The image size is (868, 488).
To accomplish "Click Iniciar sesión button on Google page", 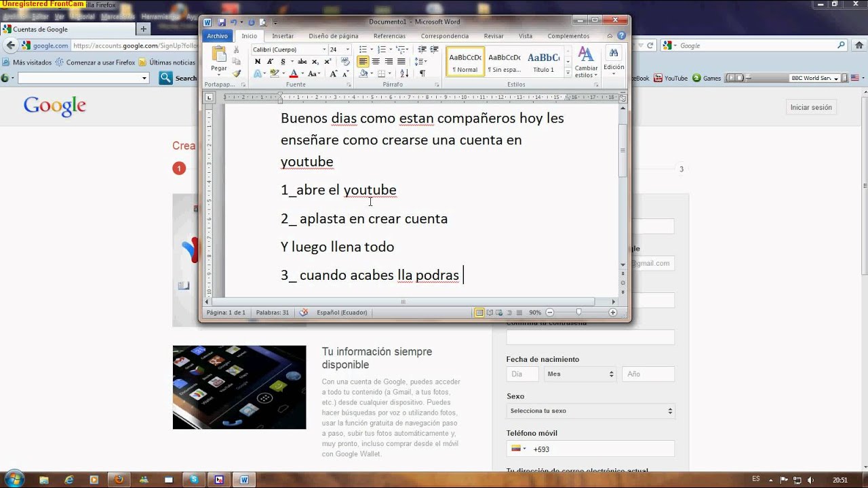I will pos(810,107).
